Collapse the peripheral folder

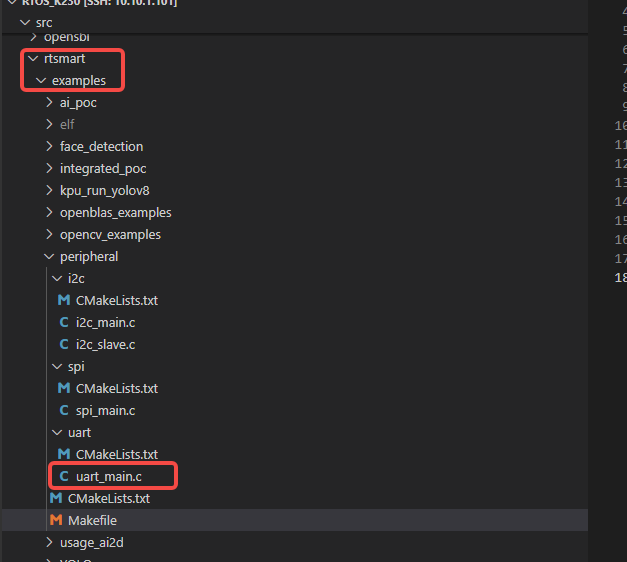click(88, 256)
